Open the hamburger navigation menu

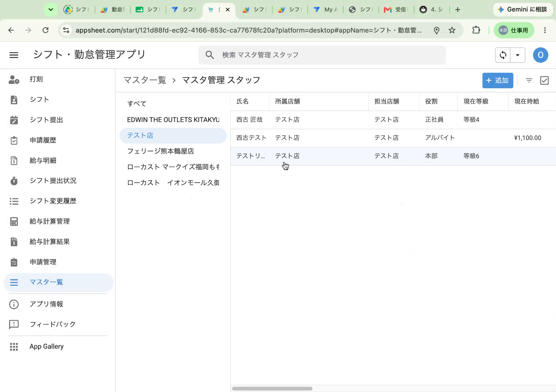pyautogui.click(x=14, y=55)
